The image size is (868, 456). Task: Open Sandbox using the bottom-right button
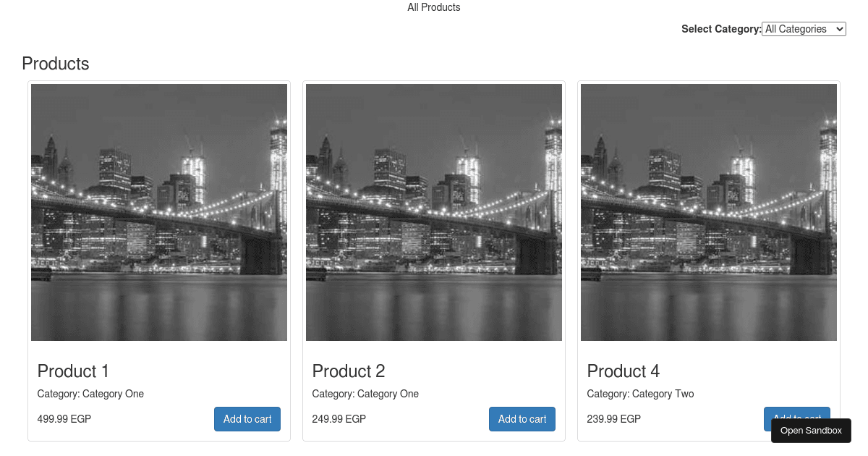click(811, 431)
